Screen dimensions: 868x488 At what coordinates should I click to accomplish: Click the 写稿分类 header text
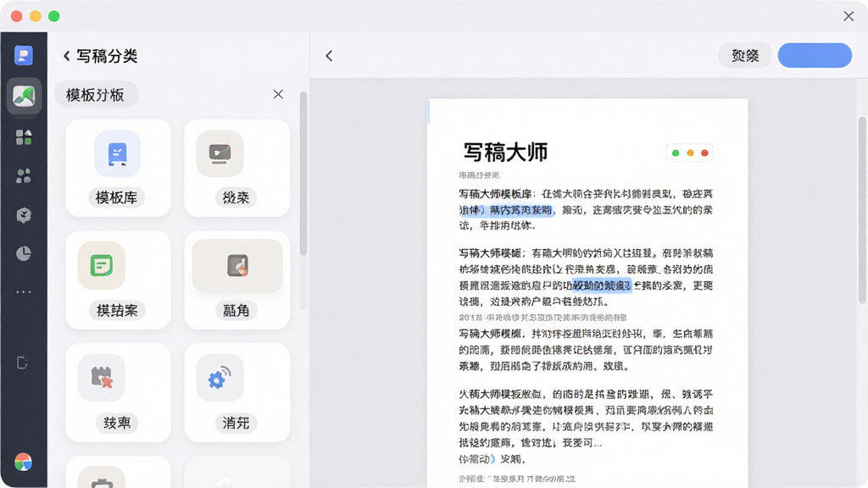click(x=107, y=55)
